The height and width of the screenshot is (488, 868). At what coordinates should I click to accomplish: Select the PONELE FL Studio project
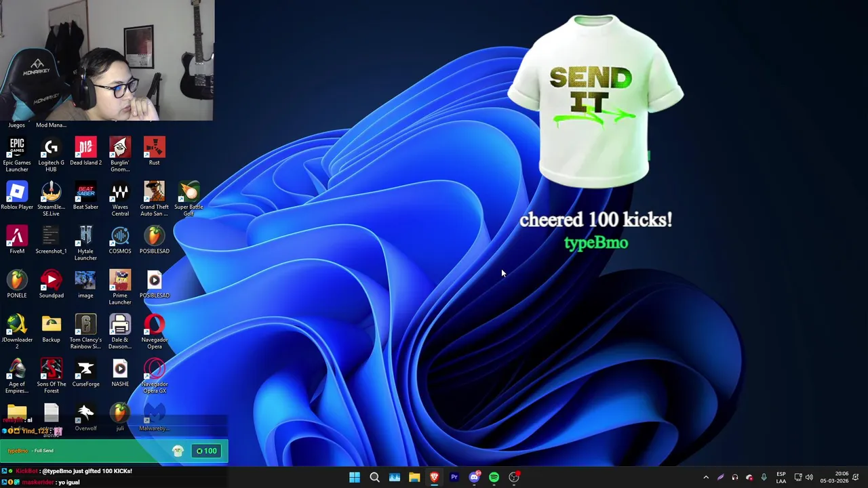(17, 284)
